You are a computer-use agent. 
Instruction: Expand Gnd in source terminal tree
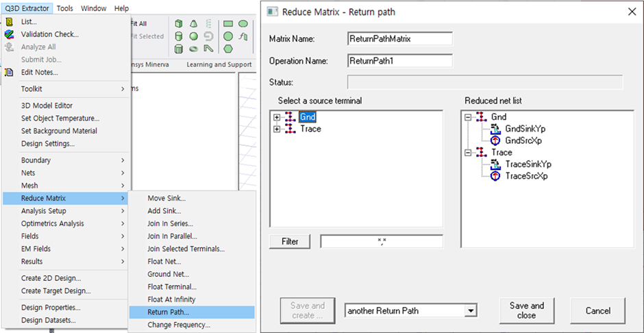(277, 117)
